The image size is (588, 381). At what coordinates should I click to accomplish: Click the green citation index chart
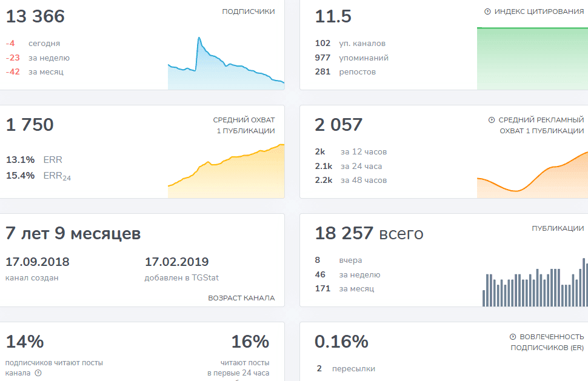(x=532, y=58)
